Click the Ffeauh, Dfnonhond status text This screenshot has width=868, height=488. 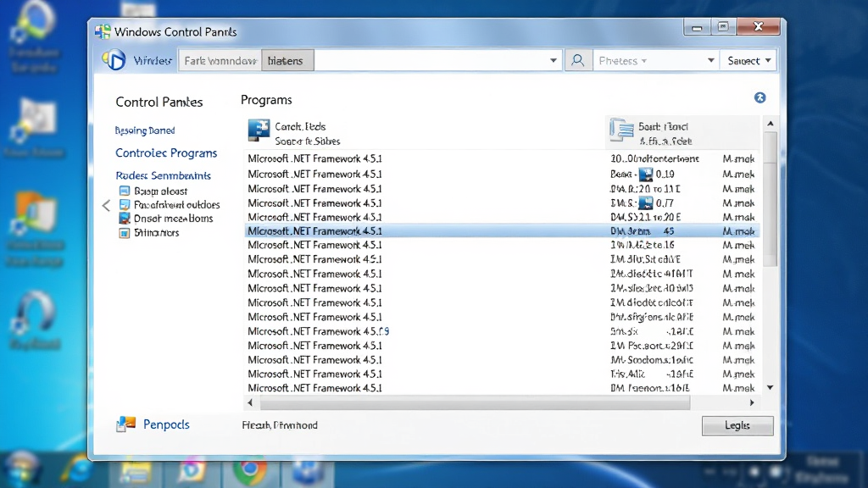click(x=280, y=425)
